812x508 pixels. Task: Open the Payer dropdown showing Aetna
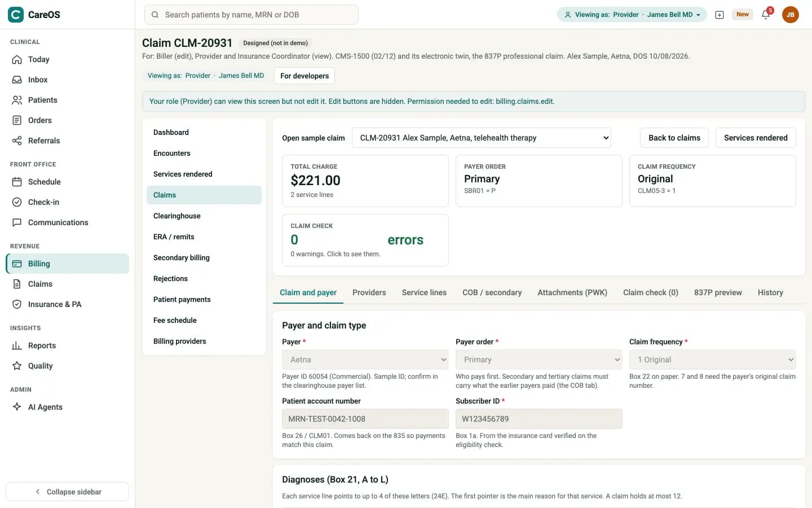[x=365, y=360]
